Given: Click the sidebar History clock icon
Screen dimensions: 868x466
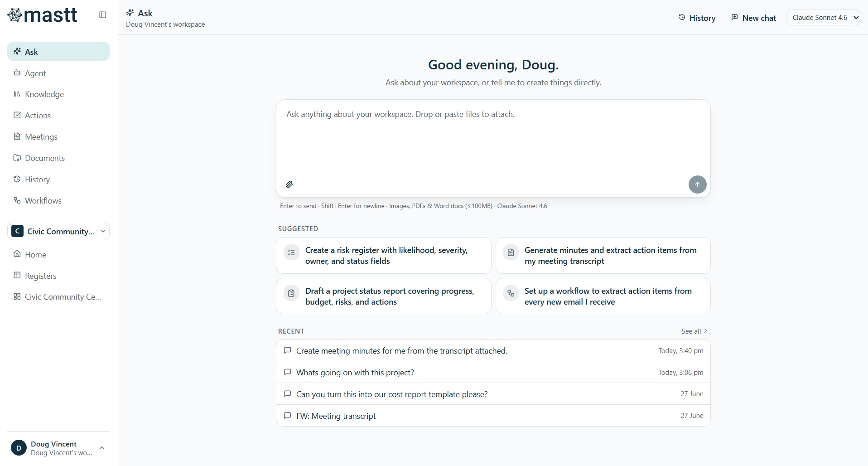Looking at the screenshot, I should tap(17, 179).
